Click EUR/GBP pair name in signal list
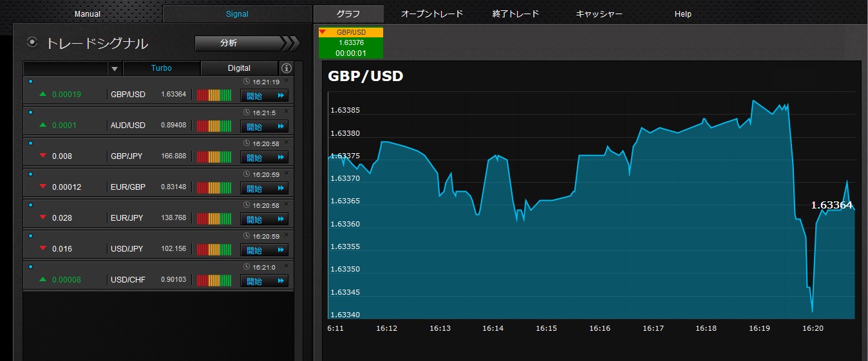Image resolution: width=868 pixels, height=361 pixels. tap(128, 187)
